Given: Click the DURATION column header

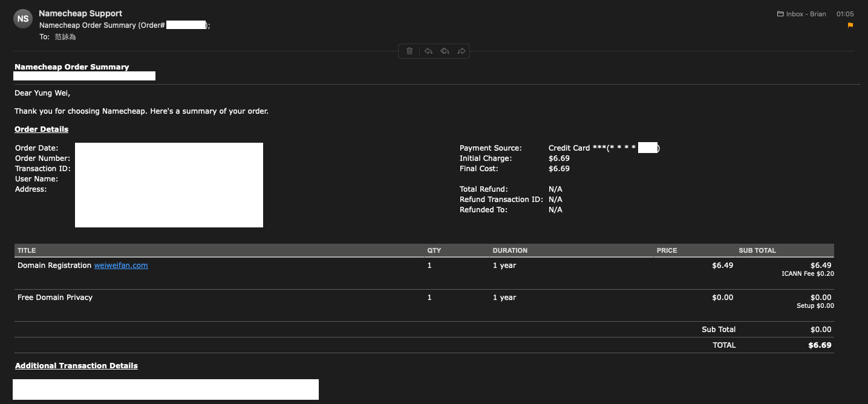Looking at the screenshot, I should click(x=510, y=250).
